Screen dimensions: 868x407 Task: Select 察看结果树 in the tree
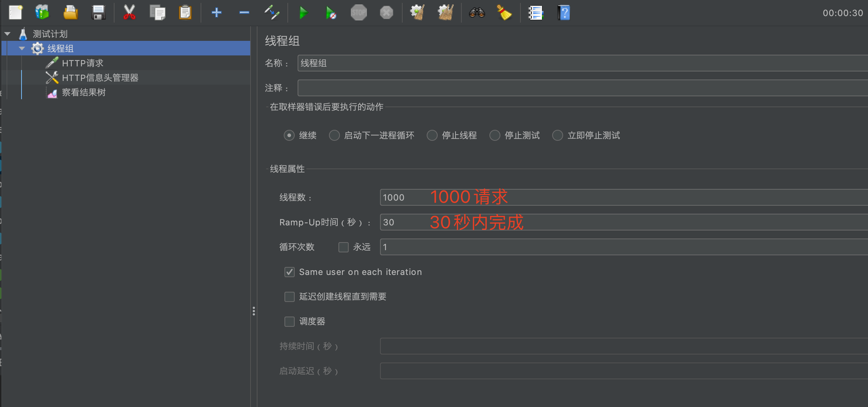point(84,92)
